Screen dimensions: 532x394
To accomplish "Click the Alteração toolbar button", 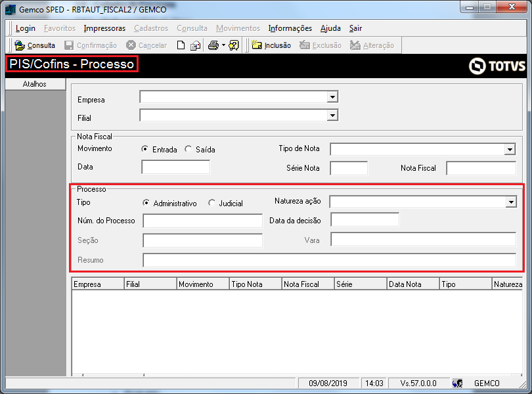I will (x=372, y=45).
